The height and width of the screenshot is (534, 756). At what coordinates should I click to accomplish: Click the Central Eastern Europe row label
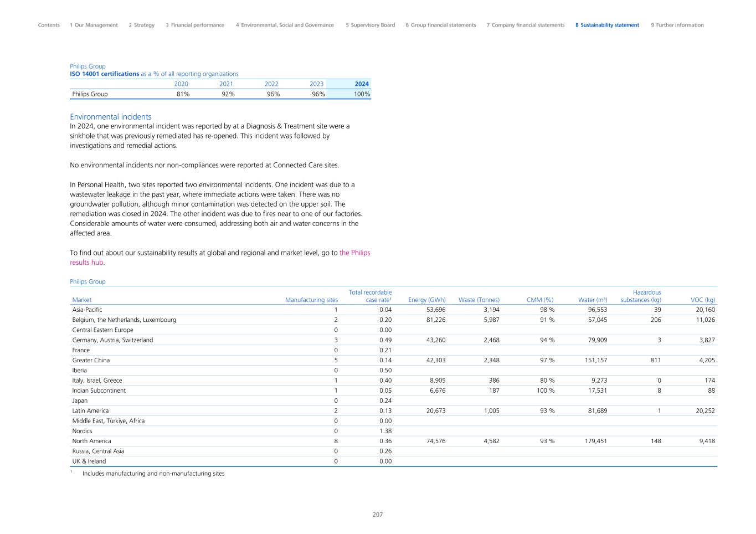tap(102, 330)
